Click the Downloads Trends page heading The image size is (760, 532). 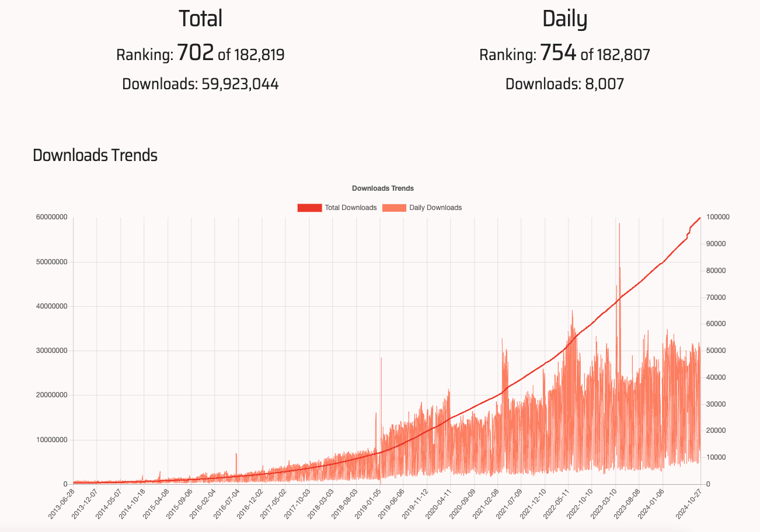pos(95,155)
